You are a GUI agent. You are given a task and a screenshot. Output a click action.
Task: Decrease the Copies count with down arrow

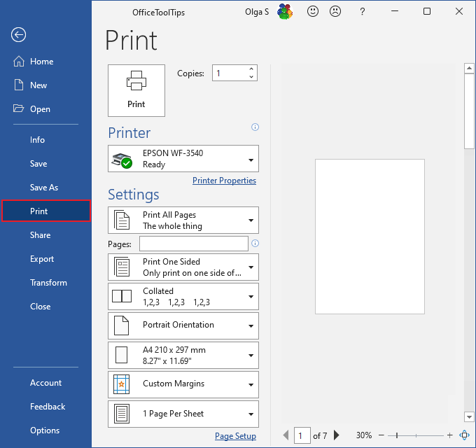click(251, 76)
